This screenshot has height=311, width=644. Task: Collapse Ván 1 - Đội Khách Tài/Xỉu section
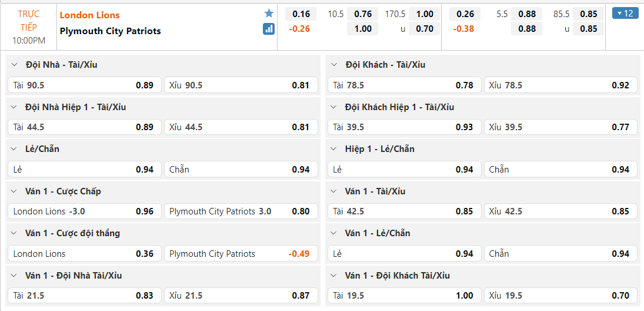click(334, 276)
